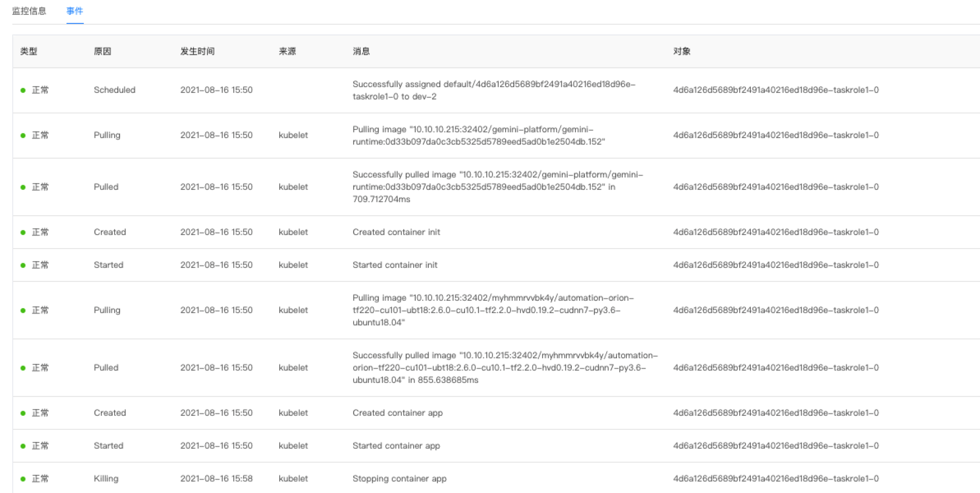The height and width of the screenshot is (493, 980).
Task: Select the 'Successfully assigned default' message
Action: (494, 90)
